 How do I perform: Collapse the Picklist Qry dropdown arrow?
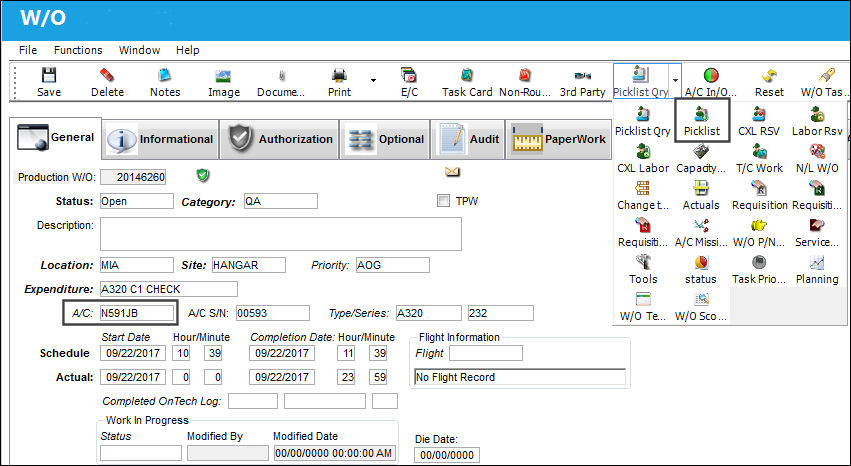[x=675, y=81]
